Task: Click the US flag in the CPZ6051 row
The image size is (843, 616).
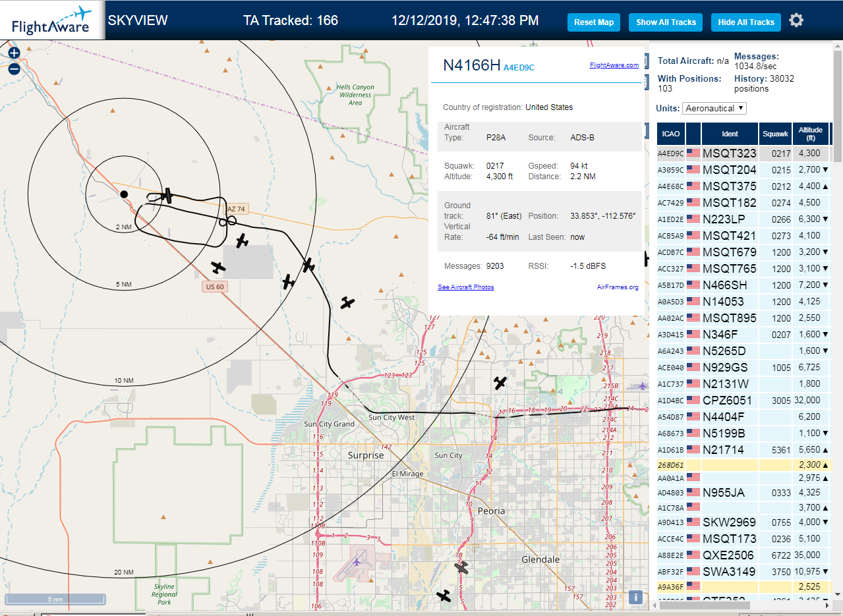Action: (693, 401)
